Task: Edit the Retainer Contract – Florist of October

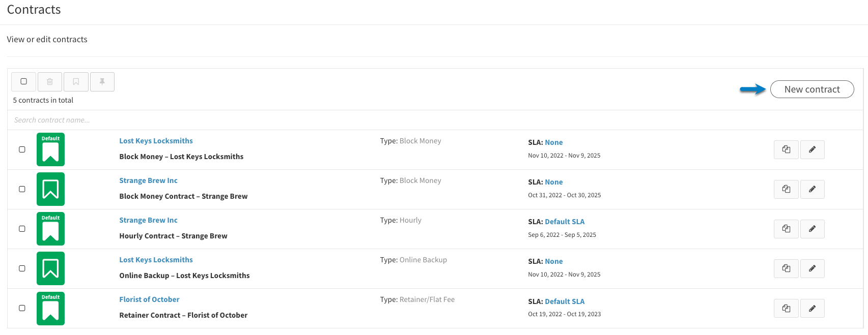Action: point(812,308)
